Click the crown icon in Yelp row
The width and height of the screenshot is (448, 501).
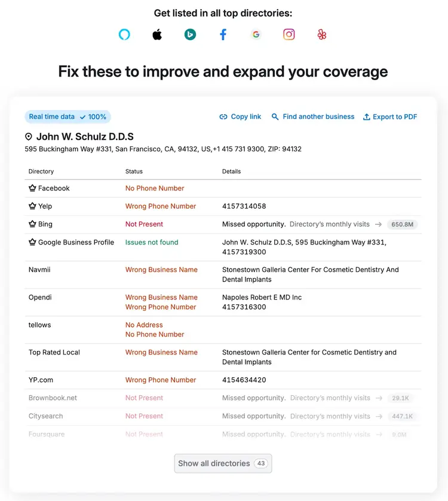[32, 206]
